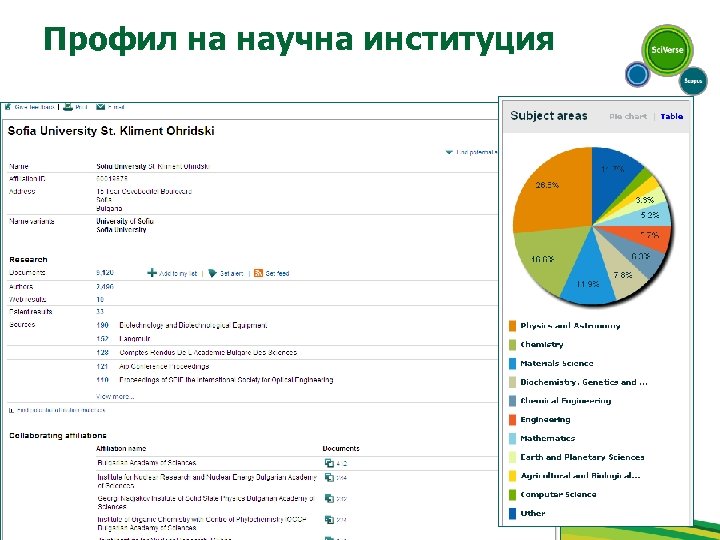720x540 pixels.
Task: Open count 152 for Langmuir source
Action: 102,338
